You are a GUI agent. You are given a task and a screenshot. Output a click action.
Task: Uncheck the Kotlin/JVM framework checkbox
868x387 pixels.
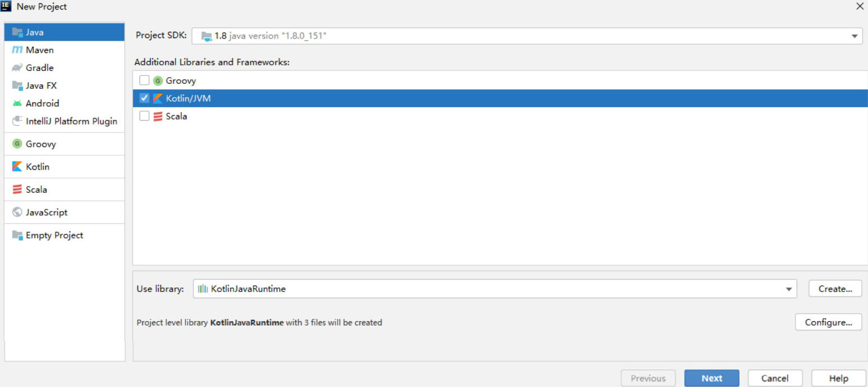(x=144, y=98)
